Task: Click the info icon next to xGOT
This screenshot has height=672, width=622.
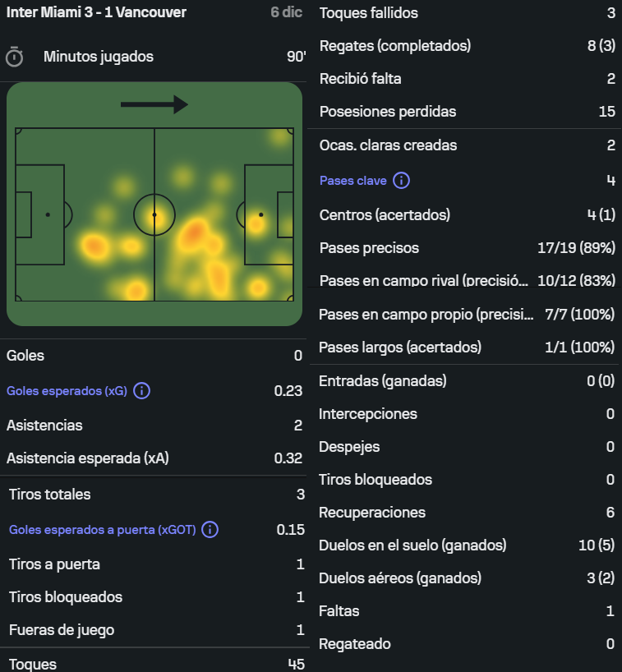Action: click(210, 530)
